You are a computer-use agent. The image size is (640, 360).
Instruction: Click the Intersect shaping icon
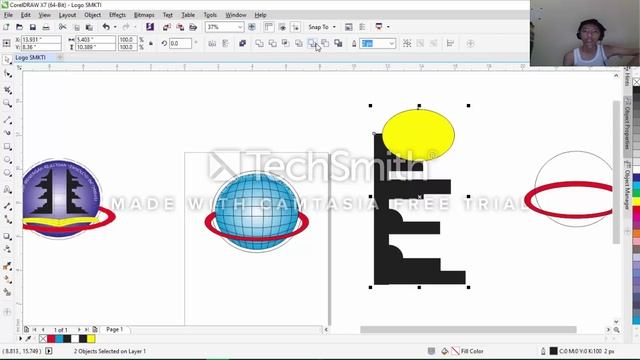286,43
